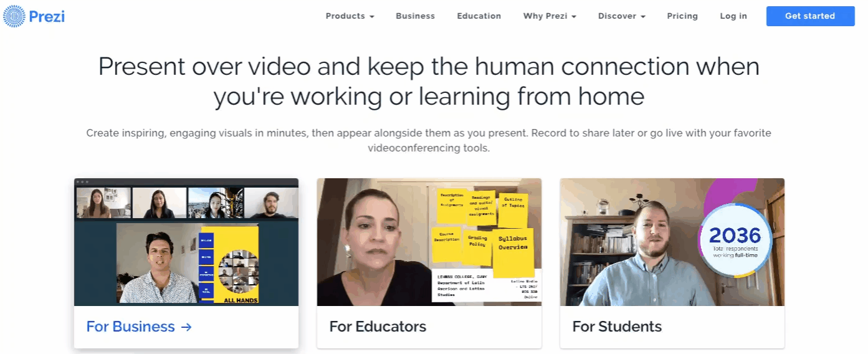The height and width of the screenshot is (354, 868).
Task: Click the Prezi logo icon
Action: point(14,16)
